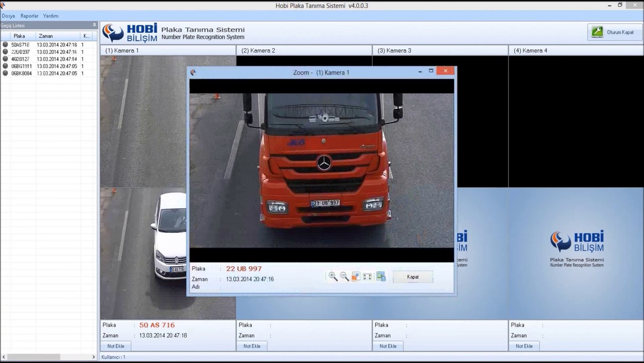Select the 06BG1011 row in list
Image resolution: width=644 pixels, height=363 pixels.
48,66
